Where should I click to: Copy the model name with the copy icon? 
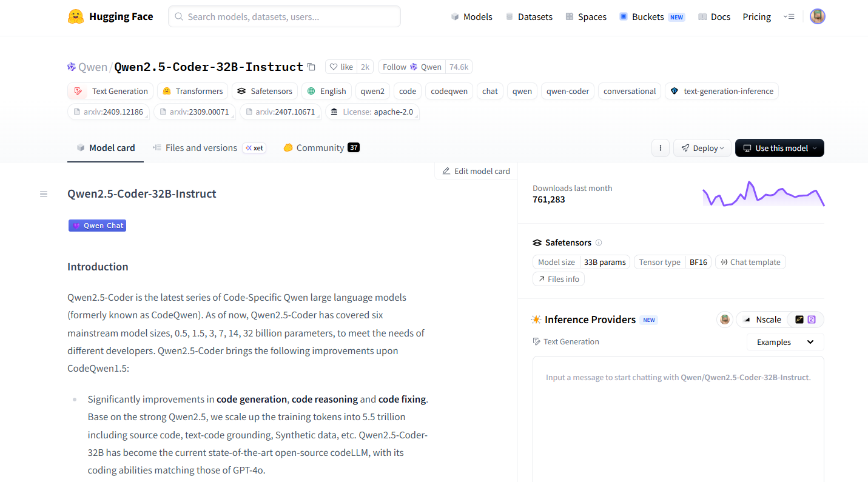click(x=311, y=67)
